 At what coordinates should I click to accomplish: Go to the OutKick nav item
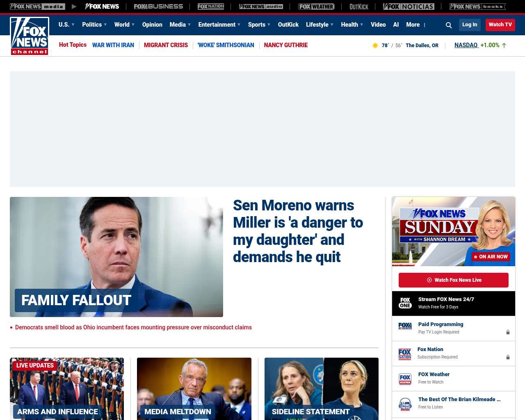pyautogui.click(x=288, y=25)
